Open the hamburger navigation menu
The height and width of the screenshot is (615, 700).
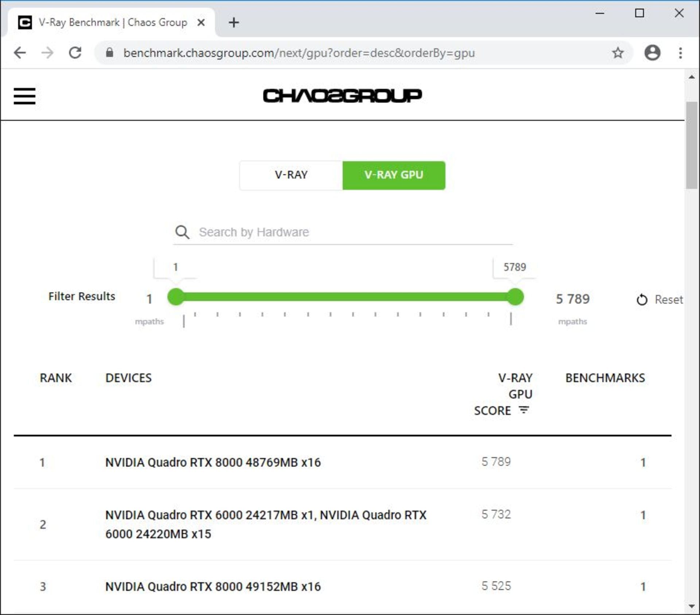(24, 96)
